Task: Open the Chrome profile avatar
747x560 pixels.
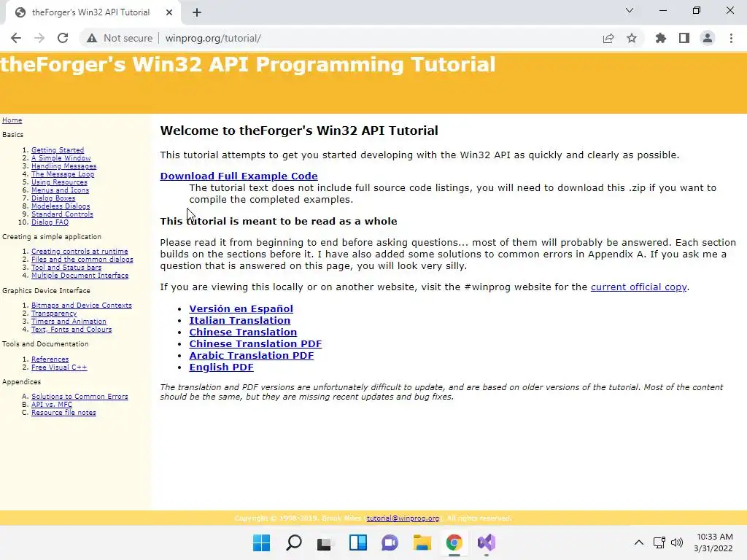Action: click(708, 38)
